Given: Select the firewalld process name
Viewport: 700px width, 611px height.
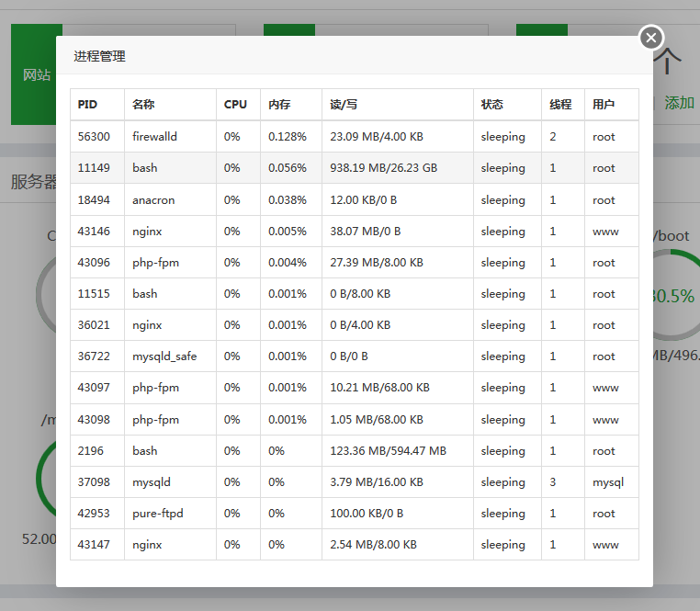Looking at the screenshot, I should click(154, 137).
